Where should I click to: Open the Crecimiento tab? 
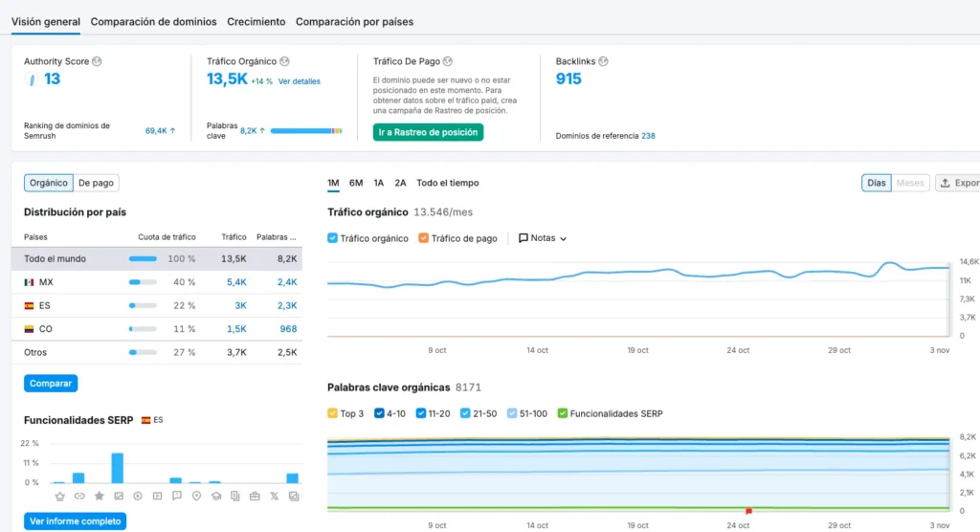(x=256, y=21)
